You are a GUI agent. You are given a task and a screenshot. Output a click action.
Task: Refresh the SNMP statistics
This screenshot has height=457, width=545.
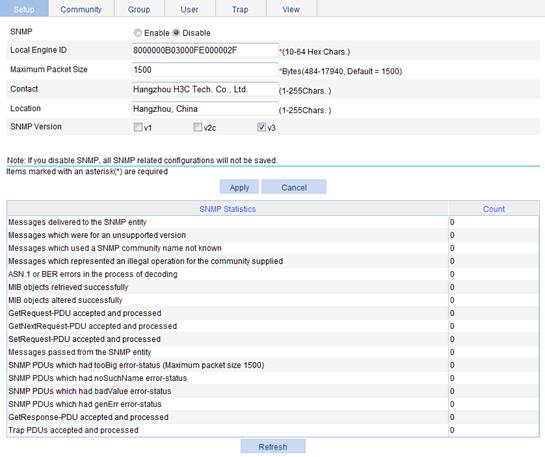click(x=273, y=447)
